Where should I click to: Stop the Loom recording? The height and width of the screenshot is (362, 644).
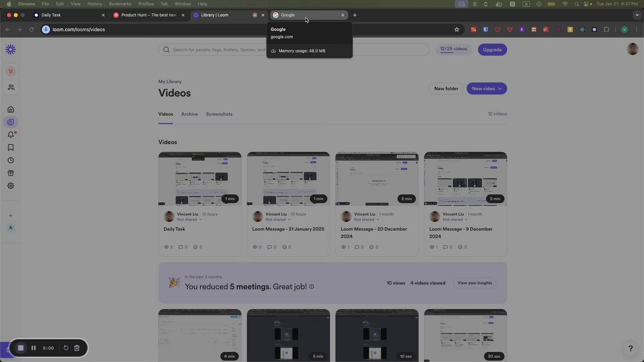[21, 348]
